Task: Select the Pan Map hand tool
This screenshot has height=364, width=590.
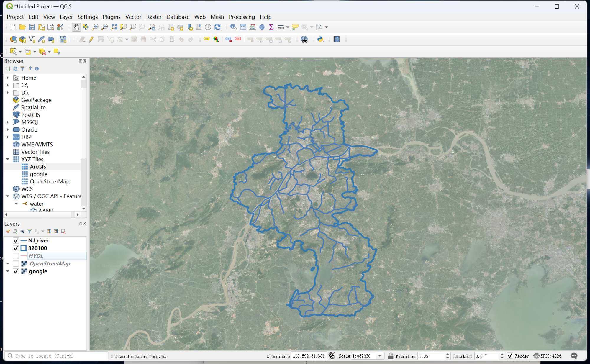Action: (76, 27)
